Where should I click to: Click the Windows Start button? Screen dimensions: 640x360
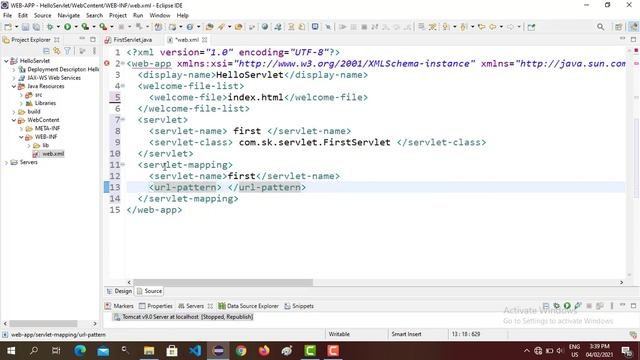click(x=11, y=351)
